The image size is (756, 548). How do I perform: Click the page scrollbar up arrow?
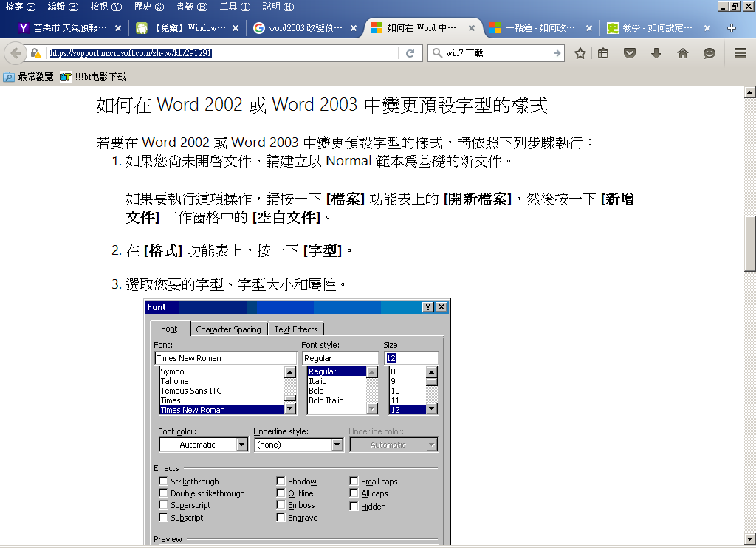(750, 92)
